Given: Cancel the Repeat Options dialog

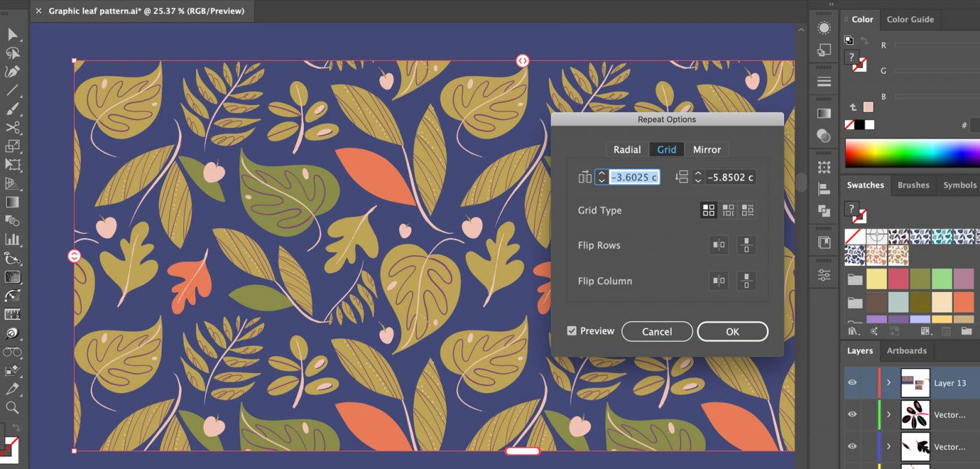Looking at the screenshot, I should [657, 331].
